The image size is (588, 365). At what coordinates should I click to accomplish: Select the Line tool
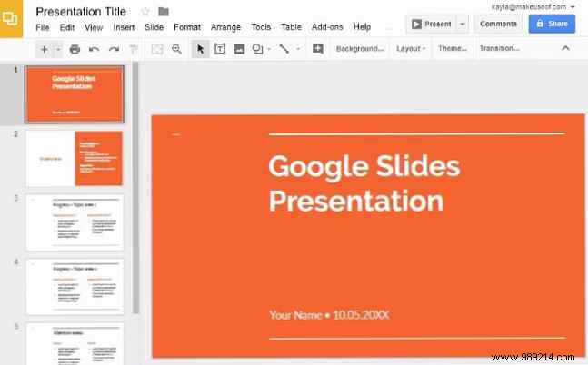[284, 49]
